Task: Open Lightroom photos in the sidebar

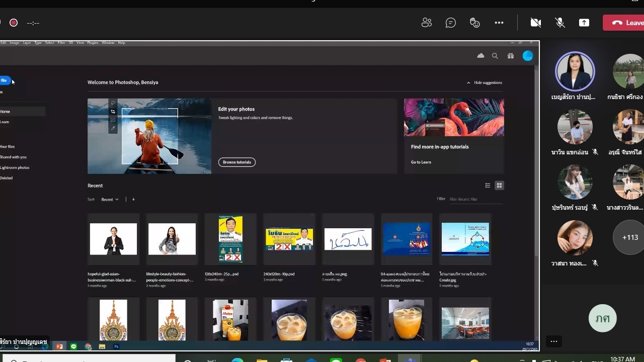Action: pyautogui.click(x=15, y=167)
